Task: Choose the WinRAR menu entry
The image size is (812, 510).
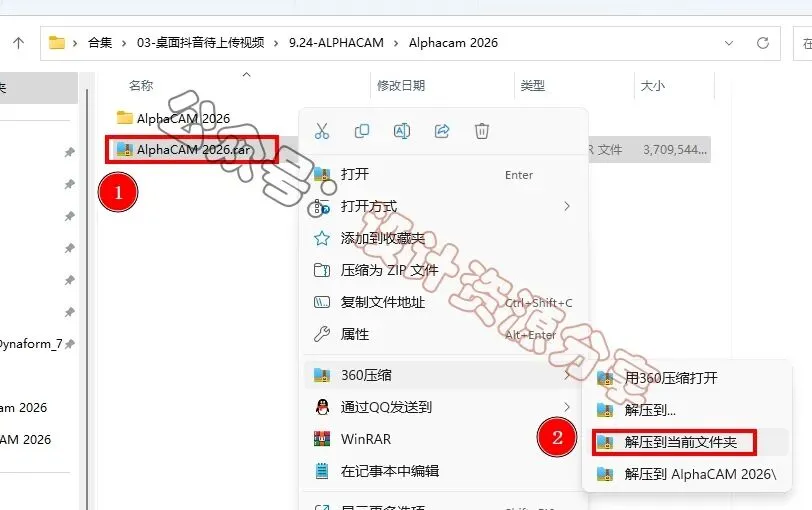Action: 444,439
